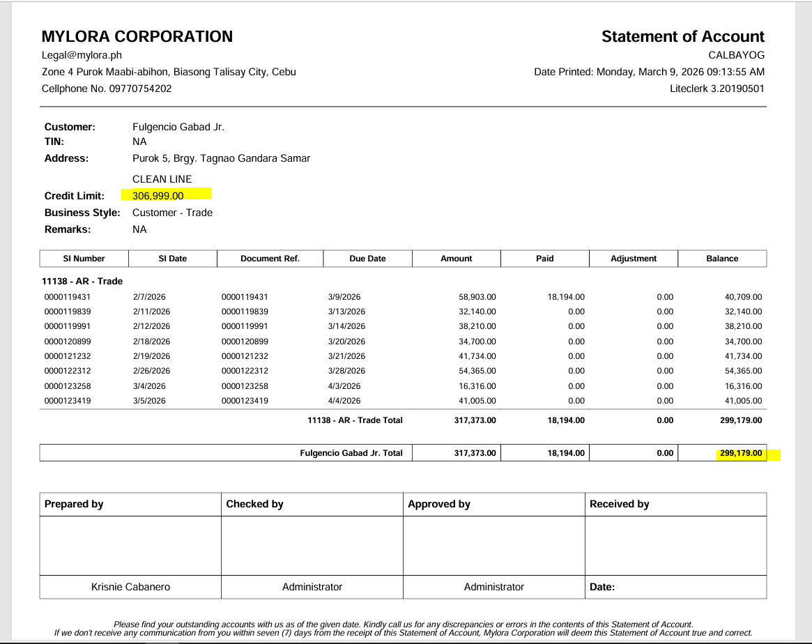Click the SI Date column header
The image size is (812, 644).
173,259
